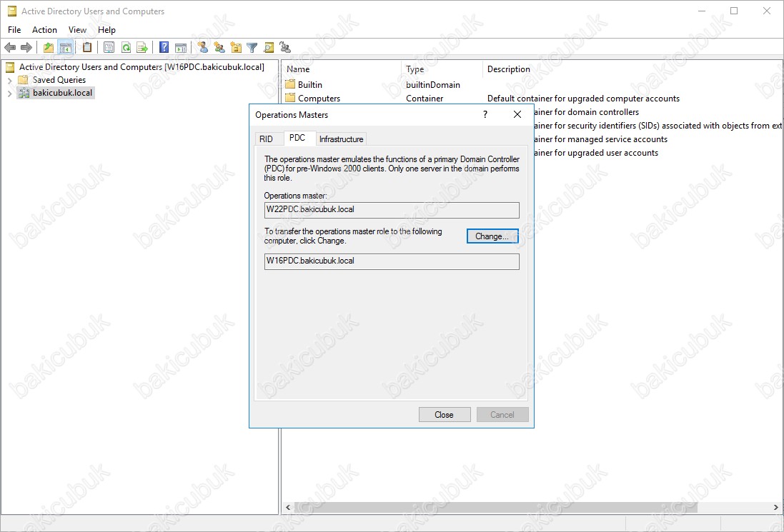Create a new user via toolbar icon
Screen dimensions: 784x532
202,47
